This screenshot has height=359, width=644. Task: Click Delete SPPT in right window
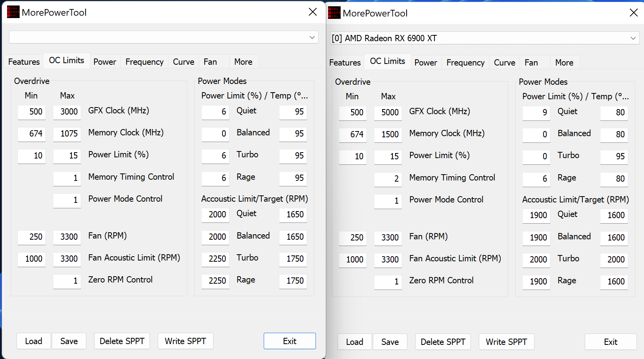[443, 342]
